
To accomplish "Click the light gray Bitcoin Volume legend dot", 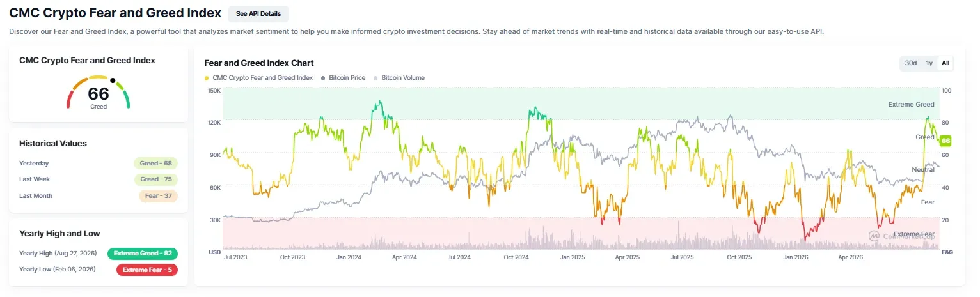I will click(x=375, y=78).
